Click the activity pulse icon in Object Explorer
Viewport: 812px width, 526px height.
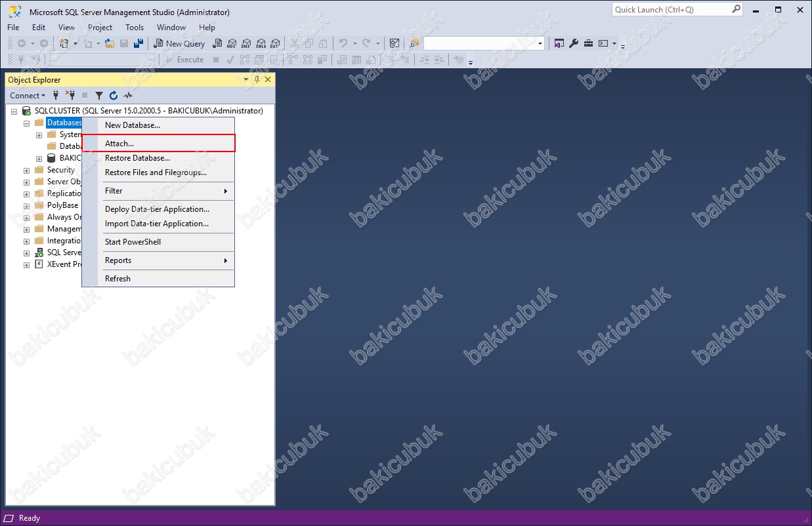(128, 95)
